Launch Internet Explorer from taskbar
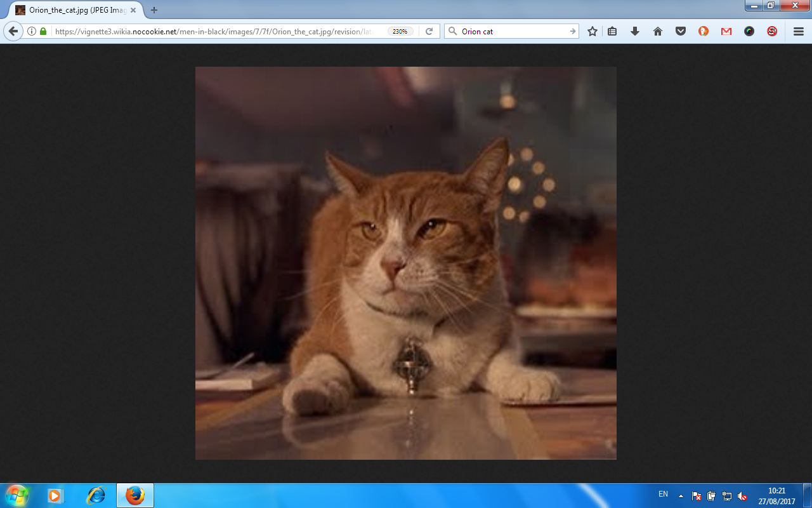Screen dimensions: 812x508 click(x=96, y=495)
